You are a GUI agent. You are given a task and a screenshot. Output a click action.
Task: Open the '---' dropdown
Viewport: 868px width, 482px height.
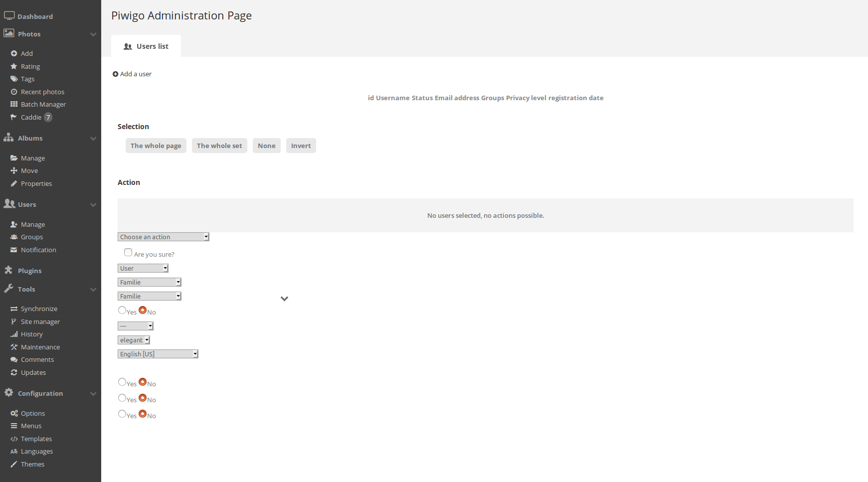point(136,326)
